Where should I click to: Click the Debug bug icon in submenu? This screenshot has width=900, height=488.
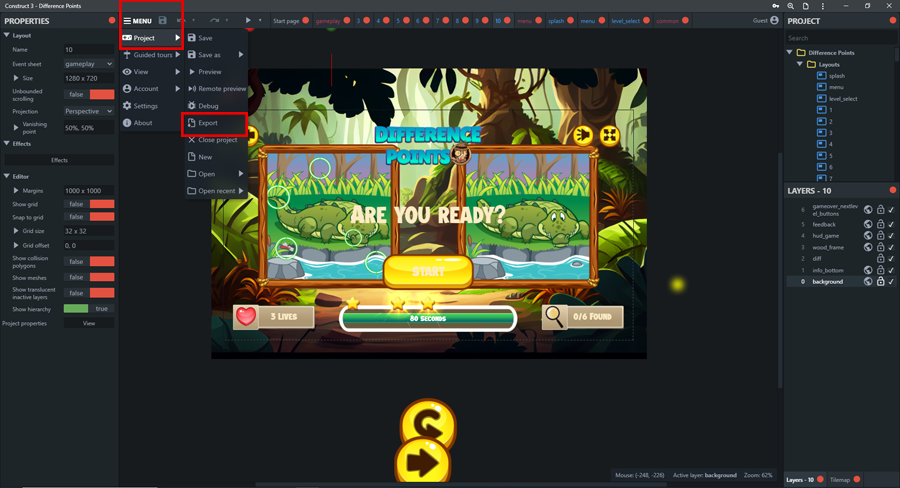(x=191, y=106)
